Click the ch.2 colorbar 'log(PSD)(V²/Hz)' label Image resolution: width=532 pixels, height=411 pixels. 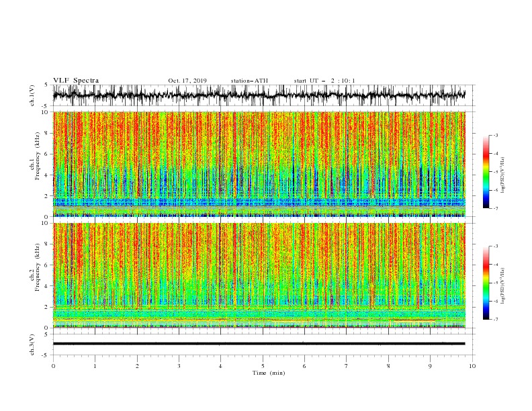(x=503, y=285)
